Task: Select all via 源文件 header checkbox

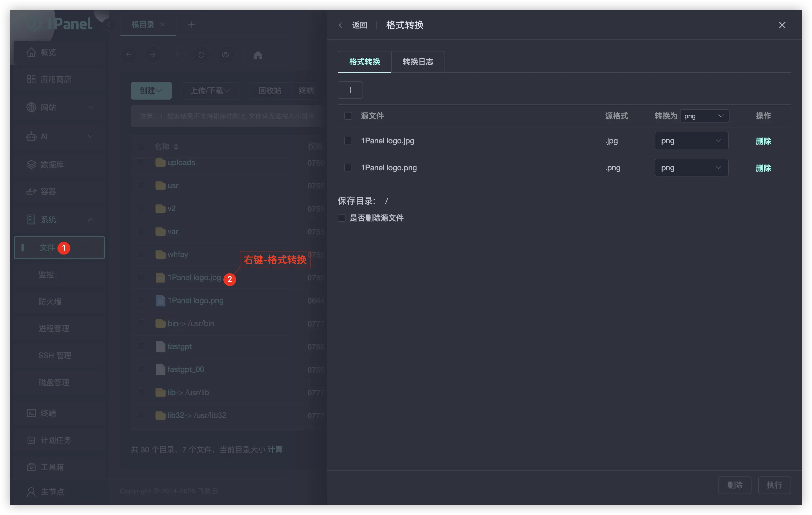Action: [348, 116]
